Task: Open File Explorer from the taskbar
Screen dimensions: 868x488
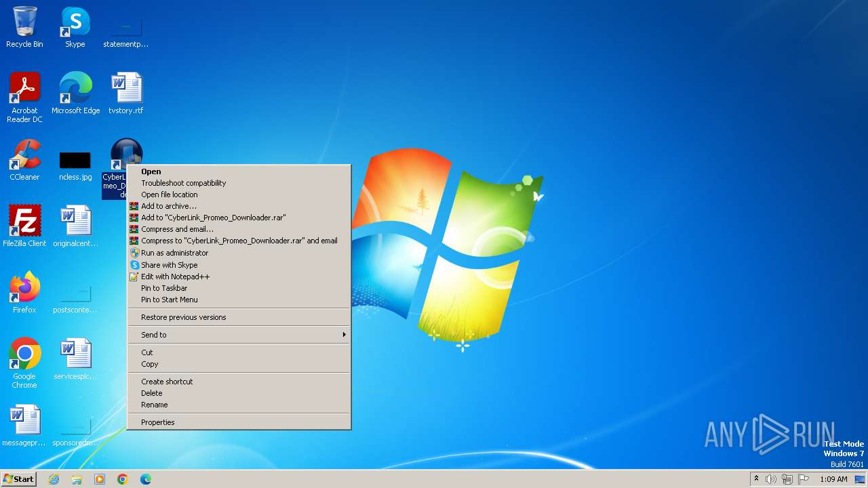Action: pyautogui.click(x=77, y=479)
